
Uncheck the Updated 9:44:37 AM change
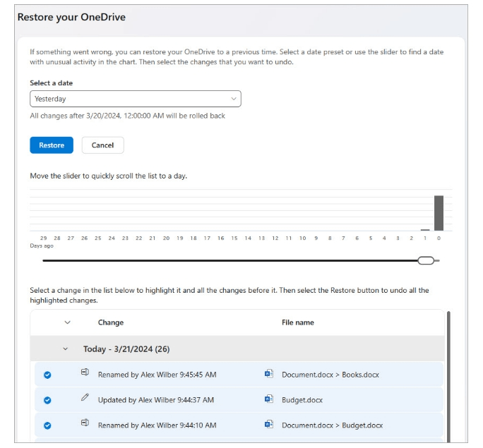[47, 400]
